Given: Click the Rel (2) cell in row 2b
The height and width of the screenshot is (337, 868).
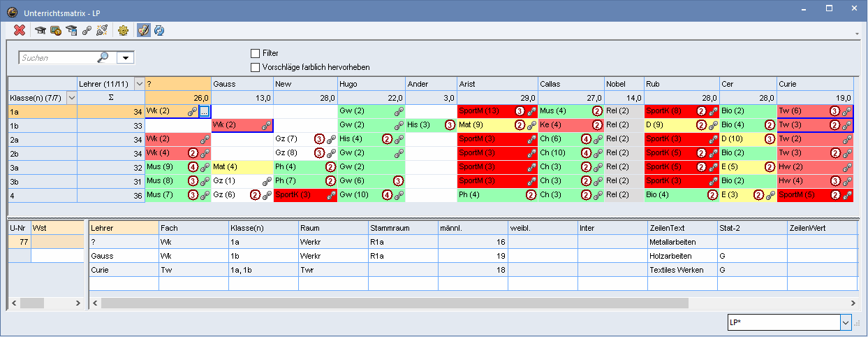Looking at the screenshot, I should (x=624, y=153).
